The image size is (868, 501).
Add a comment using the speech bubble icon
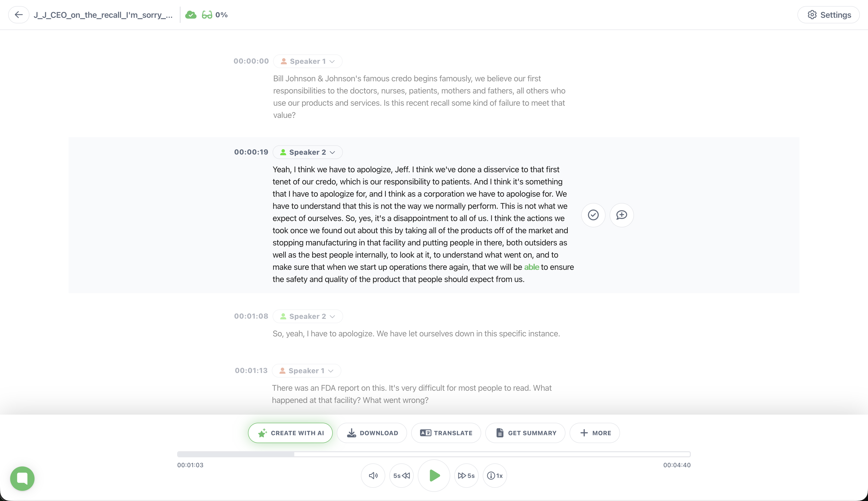(622, 215)
